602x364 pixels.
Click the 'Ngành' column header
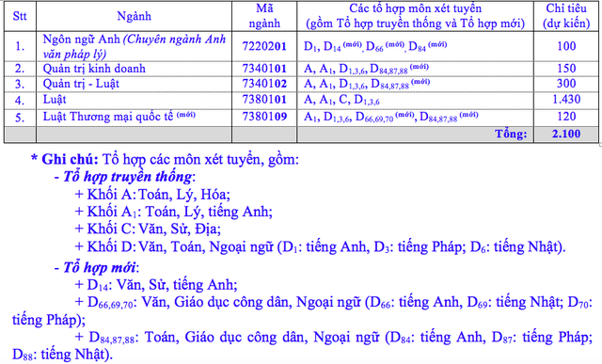coord(134,16)
